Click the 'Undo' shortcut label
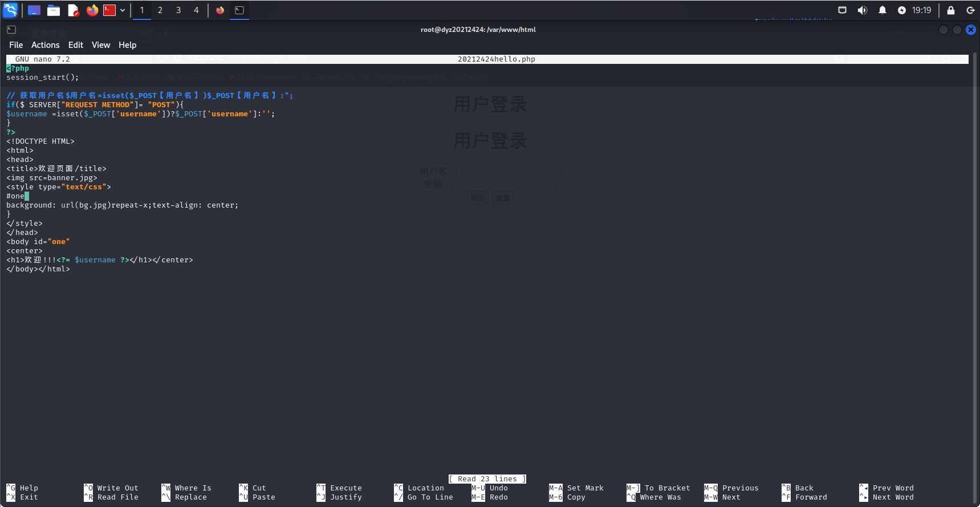Screen dimensions: 980x507 [x=499, y=488]
